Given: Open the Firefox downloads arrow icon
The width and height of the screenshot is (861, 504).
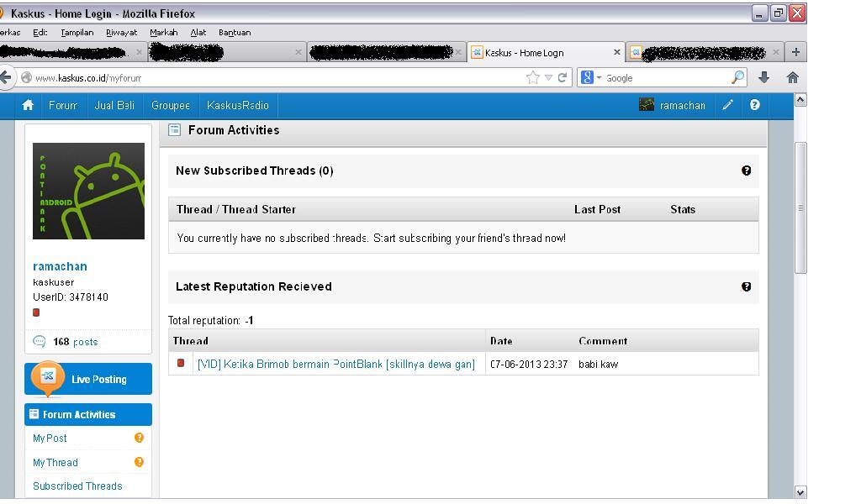Looking at the screenshot, I should (x=763, y=78).
